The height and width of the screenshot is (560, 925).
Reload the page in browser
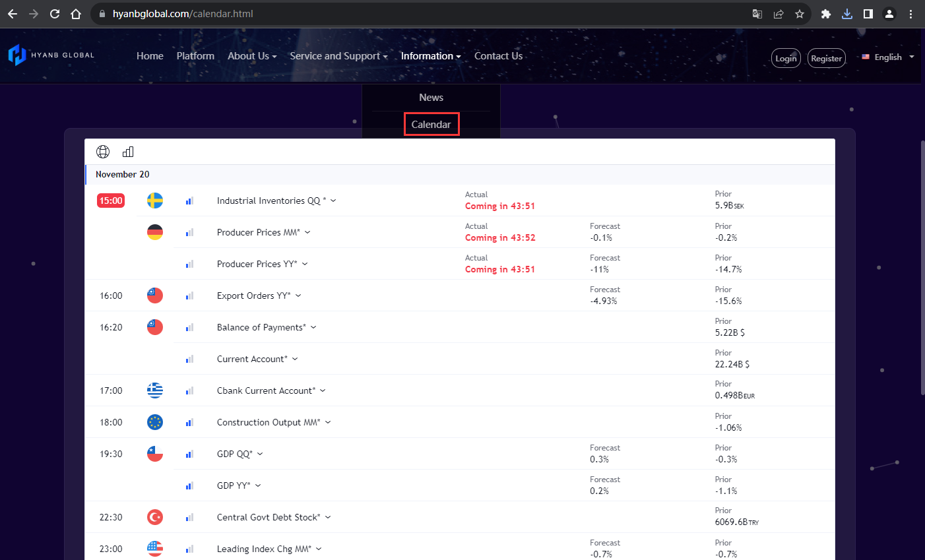[55, 14]
